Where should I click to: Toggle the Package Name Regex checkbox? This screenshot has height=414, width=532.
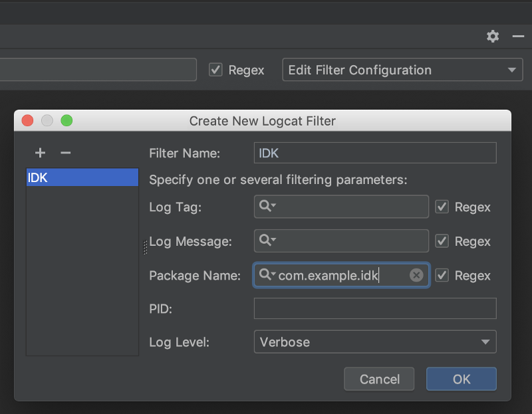[x=442, y=275]
